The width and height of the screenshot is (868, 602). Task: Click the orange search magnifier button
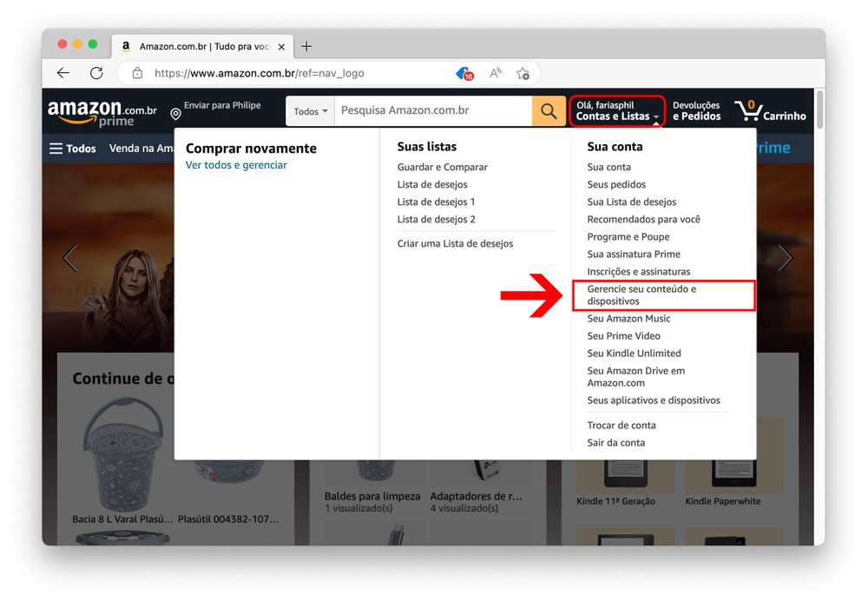549,111
